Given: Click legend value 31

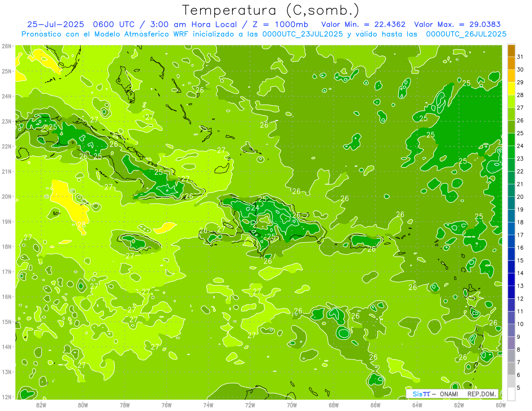Looking at the screenshot, I should pos(520,57).
